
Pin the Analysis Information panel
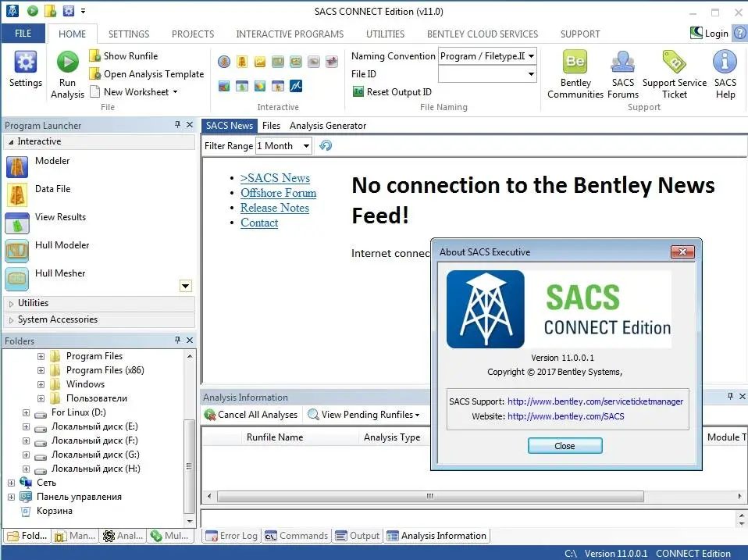point(730,396)
